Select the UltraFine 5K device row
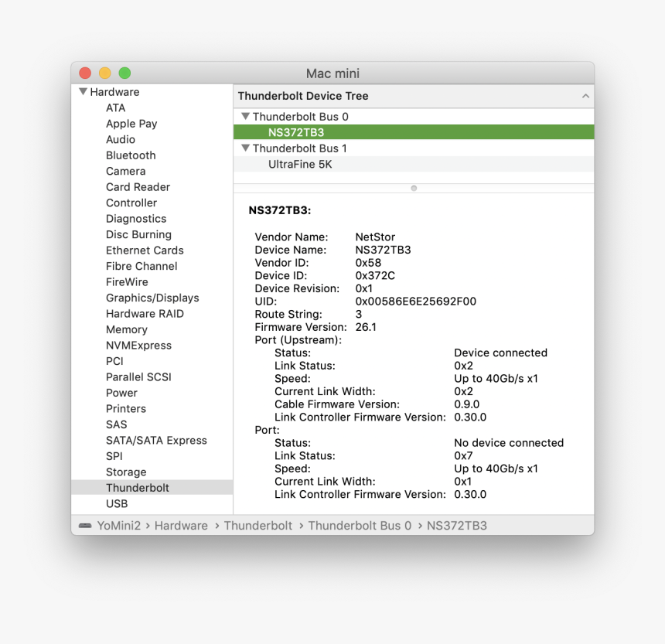 pos(414,164)
